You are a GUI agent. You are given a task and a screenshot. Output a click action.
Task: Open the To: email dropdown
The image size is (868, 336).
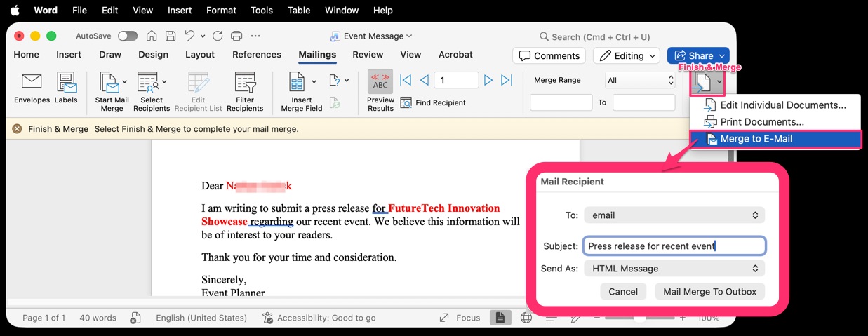(674, 215)
